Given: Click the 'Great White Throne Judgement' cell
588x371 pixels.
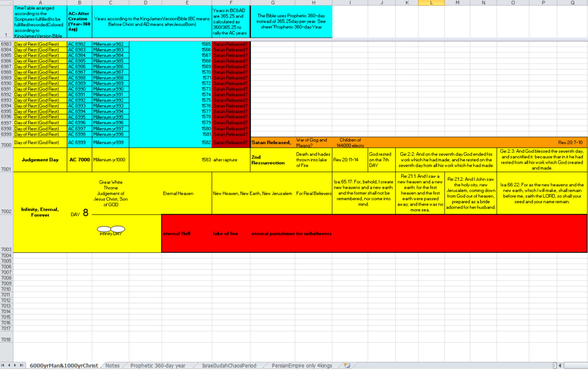Looking at the screenshot, I should coord(111,193).
